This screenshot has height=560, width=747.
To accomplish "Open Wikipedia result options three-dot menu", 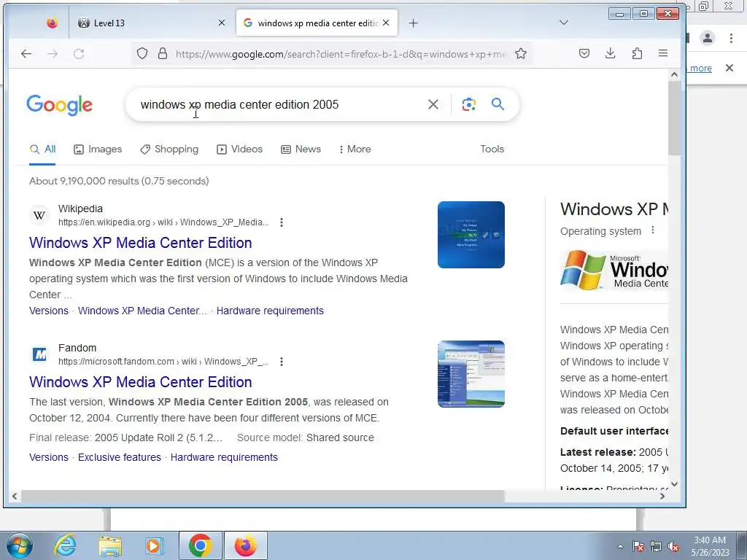I will click(x=282, y=222).
